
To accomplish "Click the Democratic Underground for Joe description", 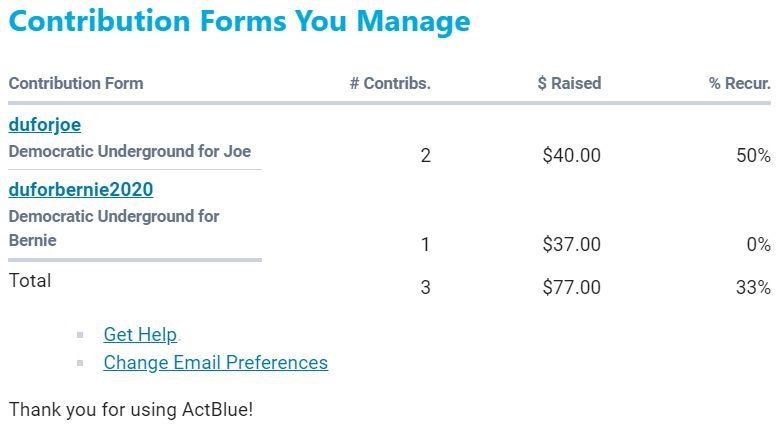I will [130, 152].
